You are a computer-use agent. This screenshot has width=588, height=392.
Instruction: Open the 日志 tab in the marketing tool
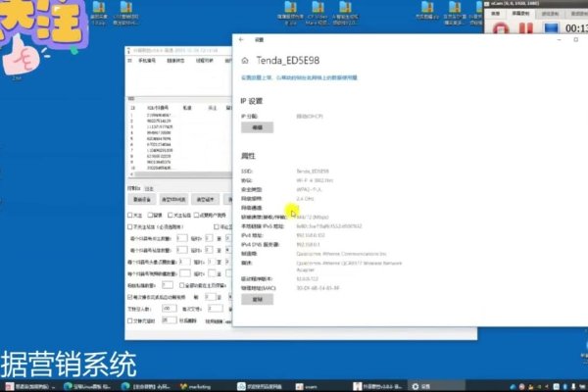149,189
